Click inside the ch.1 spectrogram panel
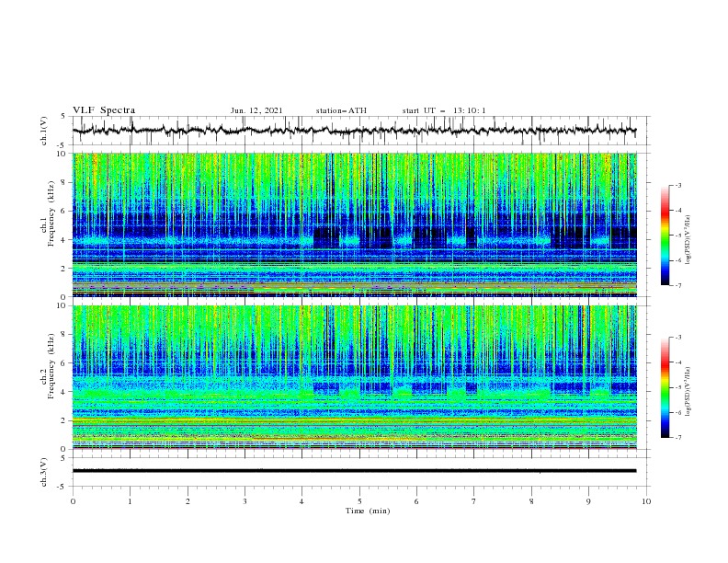The height and width of the screenshot is (563, 728). [x=354, y=224]
